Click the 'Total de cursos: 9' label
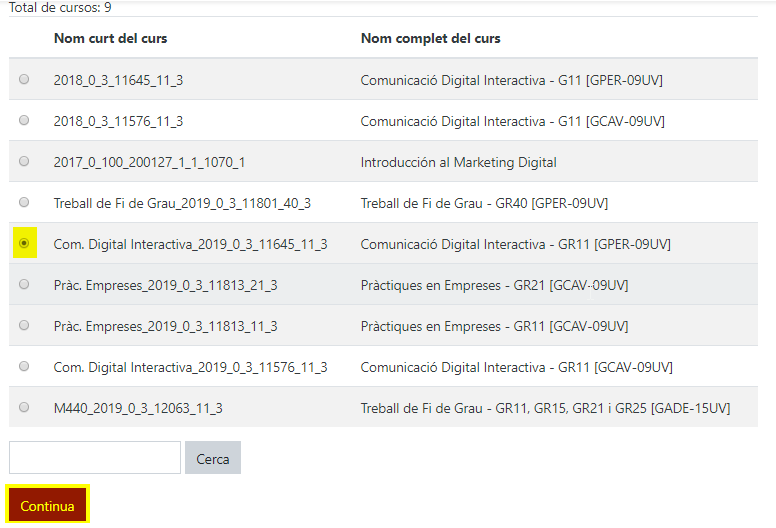 click(60, 7)
